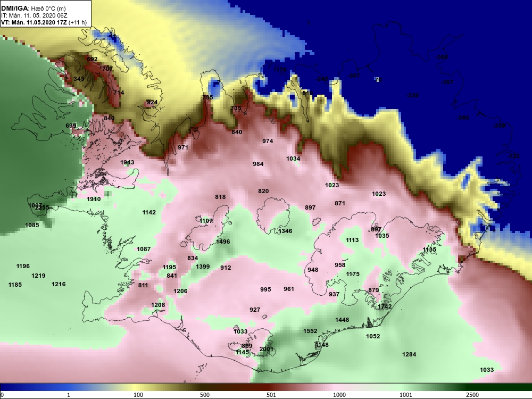
Task: Click the map value '714'
Action: pos(119,92)
